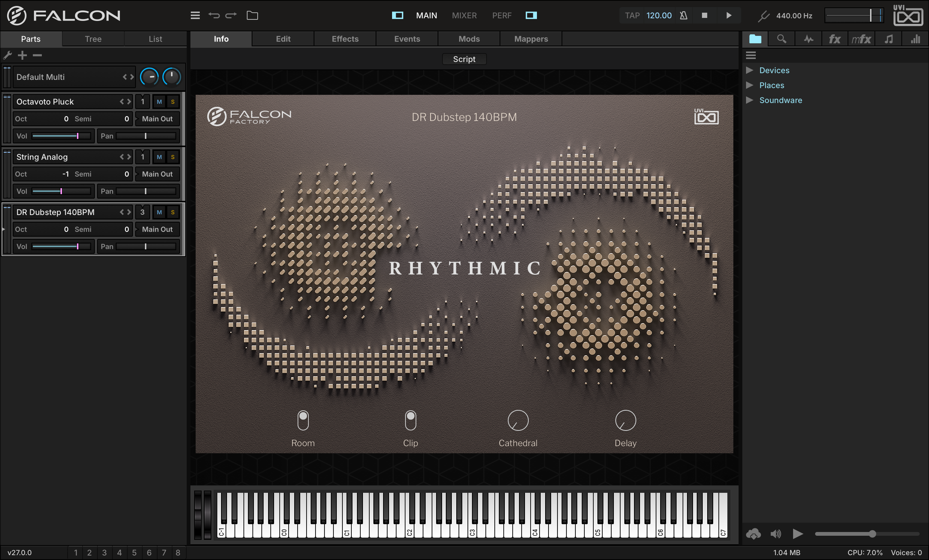
Task: Click the cloud download icon
Action: click(x=753, y=533)
